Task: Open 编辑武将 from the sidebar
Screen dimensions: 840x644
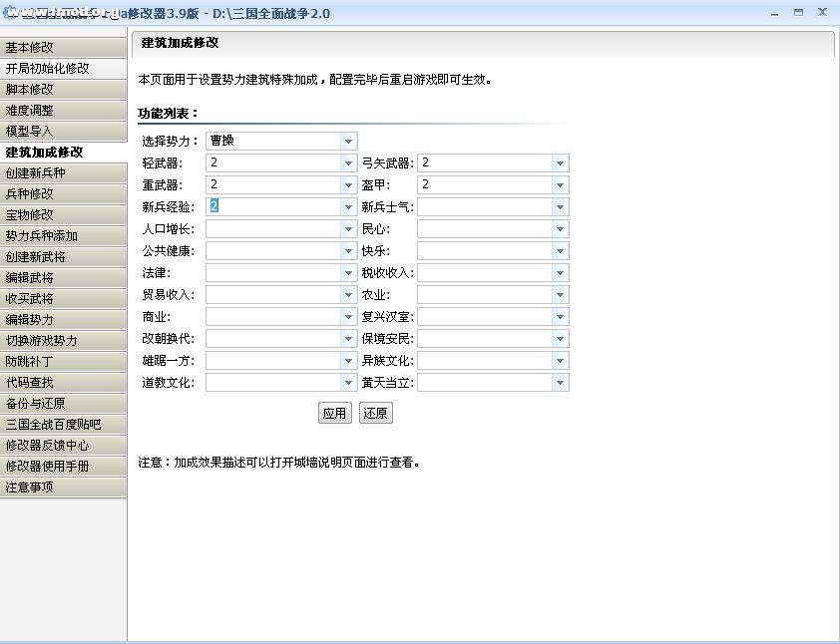Action: pyautogui.click(x=63, y=278)
